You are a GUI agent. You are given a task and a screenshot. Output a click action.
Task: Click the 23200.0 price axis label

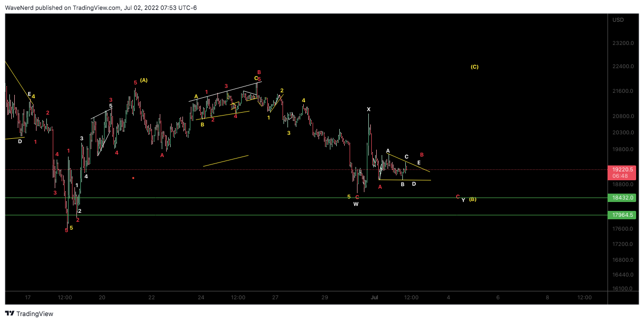point(622,43)
